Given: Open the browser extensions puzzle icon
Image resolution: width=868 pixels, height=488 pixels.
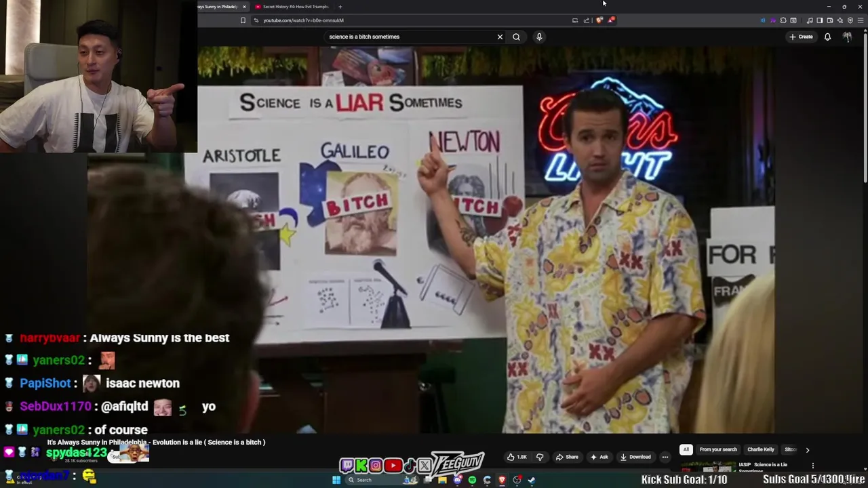Looking at the screenshot, I should click(783, 20).
